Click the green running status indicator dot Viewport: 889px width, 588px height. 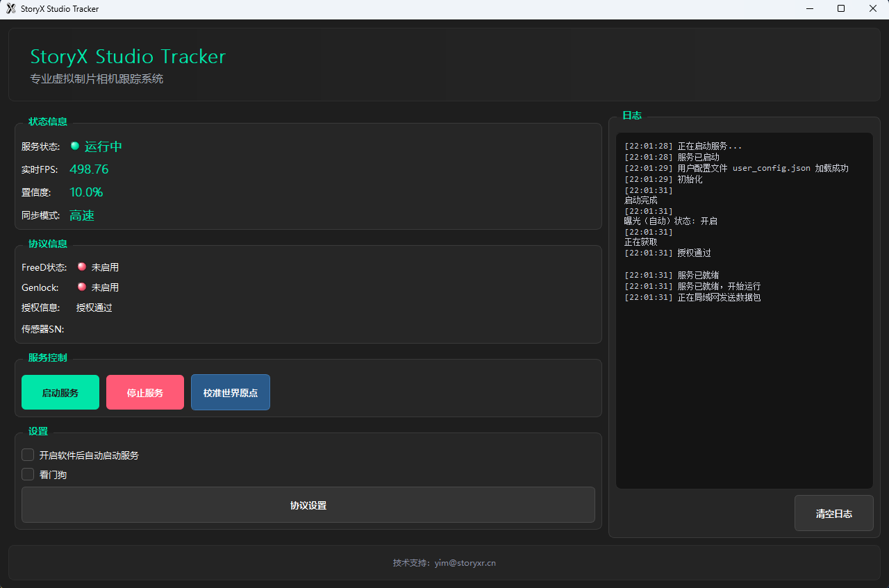75,146
